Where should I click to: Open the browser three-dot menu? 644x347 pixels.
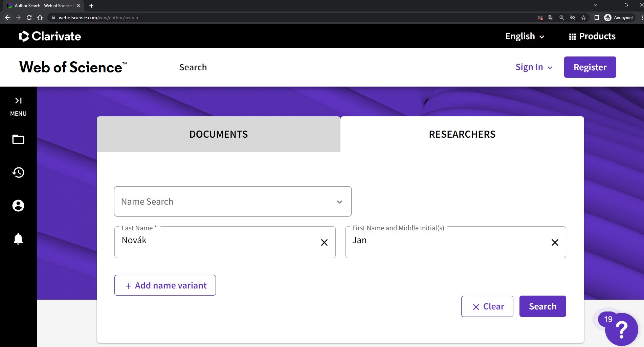coord(641,18)
